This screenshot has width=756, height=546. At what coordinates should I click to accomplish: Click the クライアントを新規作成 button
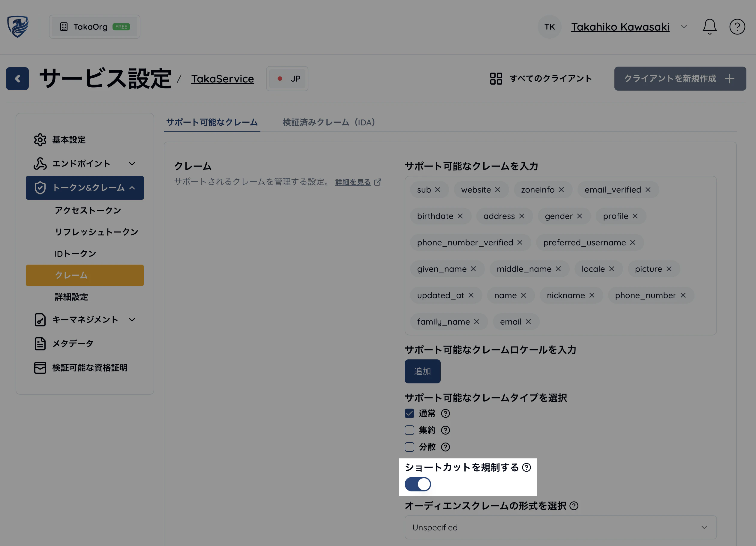[680, 79]
